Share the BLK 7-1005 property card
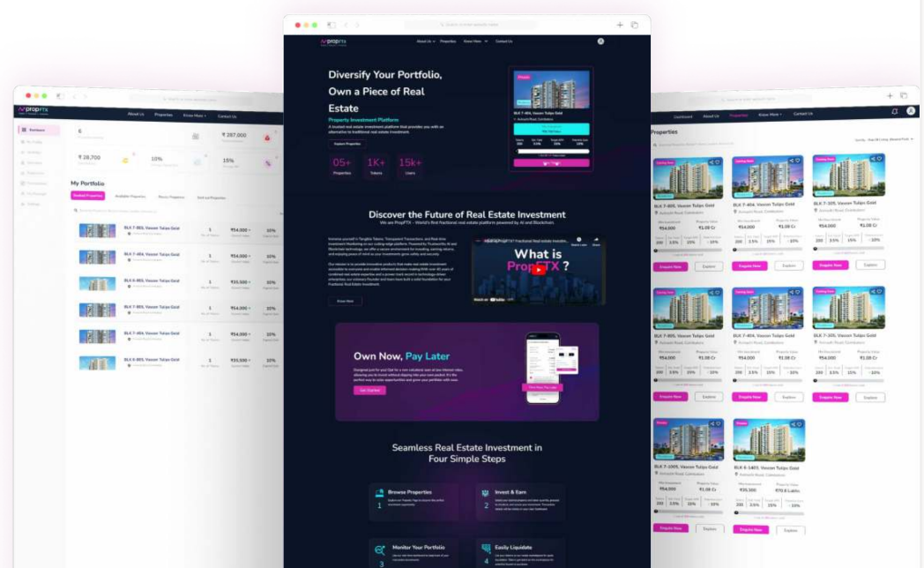Image resolution: width=924 pixels, height=568 pixels. 712,423
